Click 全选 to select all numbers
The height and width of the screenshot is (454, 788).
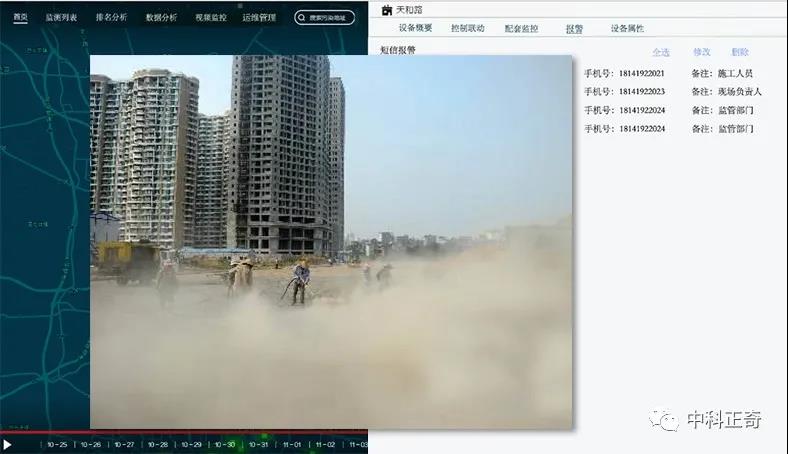[661, 52]
